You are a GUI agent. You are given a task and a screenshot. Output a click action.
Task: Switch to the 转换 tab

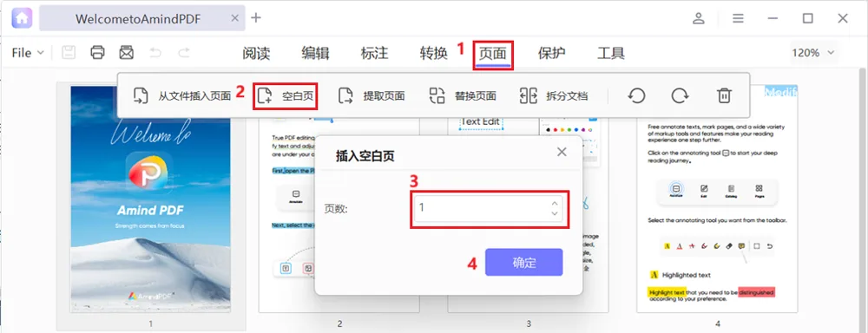coord(433,53)
